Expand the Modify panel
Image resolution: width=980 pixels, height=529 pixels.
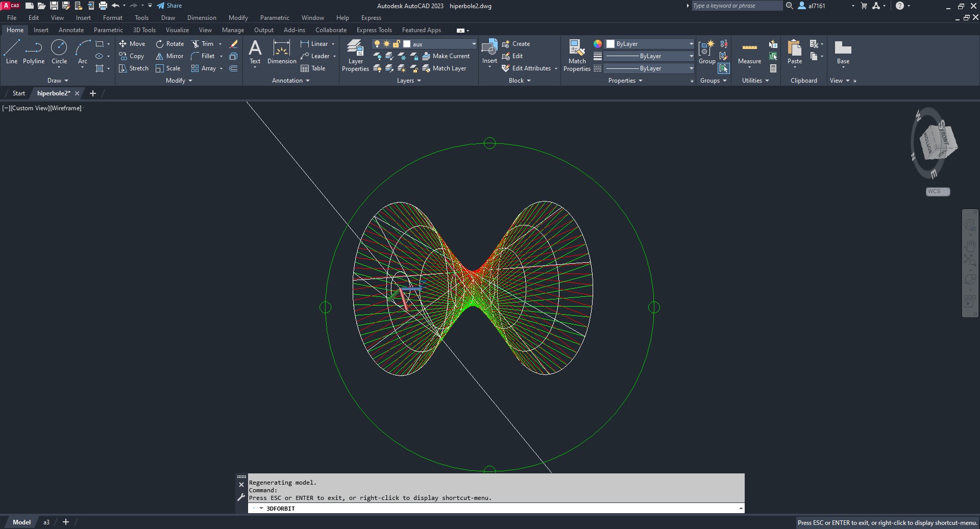click(179, 81)
